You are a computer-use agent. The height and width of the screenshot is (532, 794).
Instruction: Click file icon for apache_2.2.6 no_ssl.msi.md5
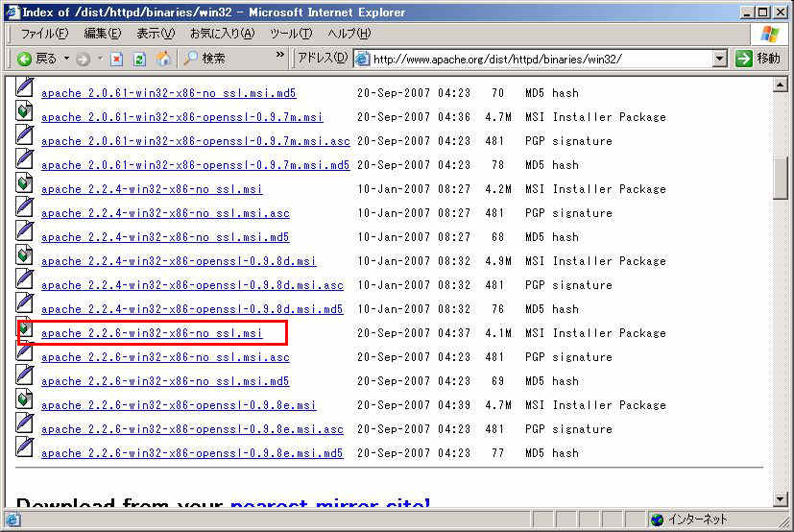pyautogui.click(x=24, y=375)
